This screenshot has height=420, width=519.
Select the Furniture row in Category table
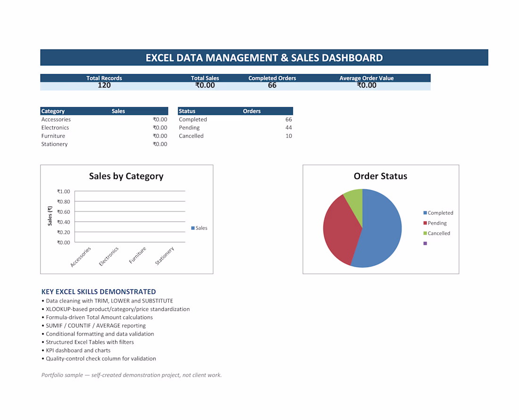click(104, 136)
